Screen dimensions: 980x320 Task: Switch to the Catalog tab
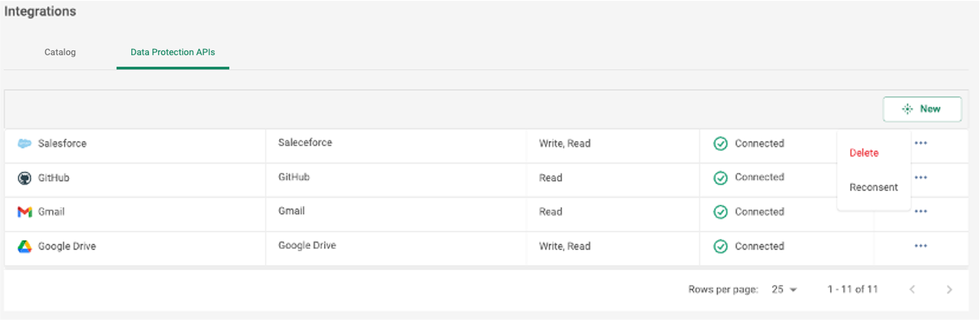pyautogui.click(x=60, y=52)
